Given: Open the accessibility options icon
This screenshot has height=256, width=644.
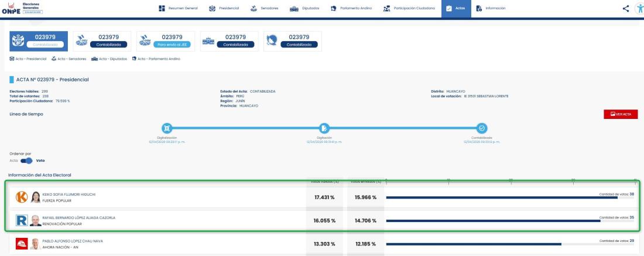Looking at the screenshot, I should pos(638,8).
